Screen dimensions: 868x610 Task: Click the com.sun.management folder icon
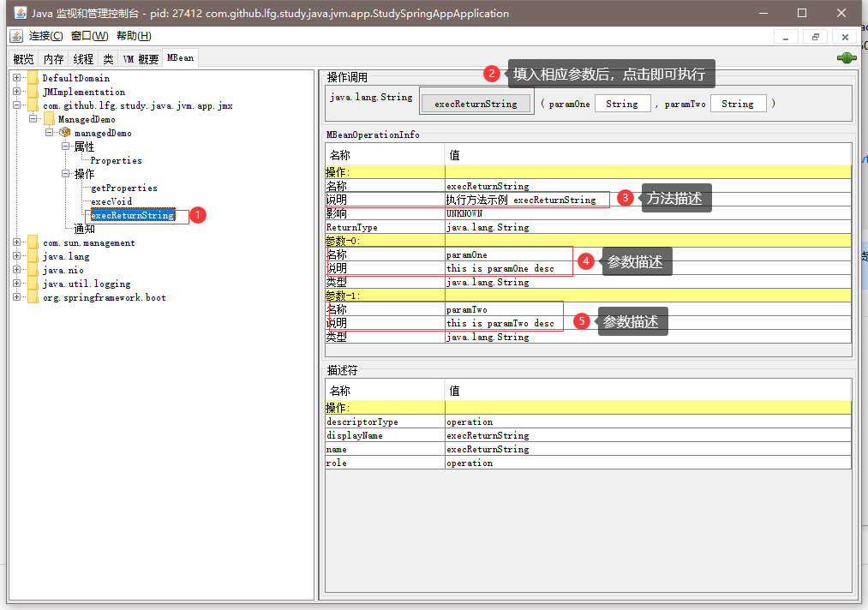(x=33, y=242)
